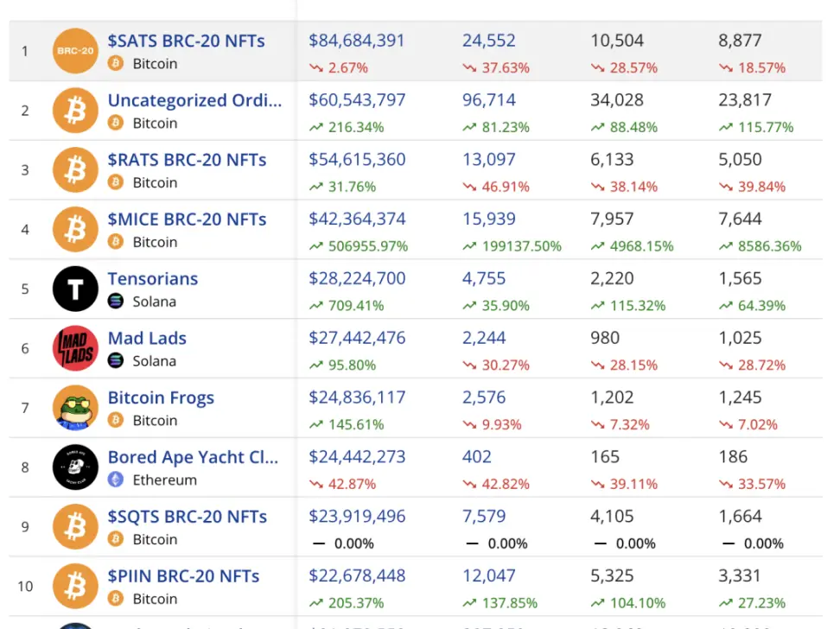Click the $84,684,391 sales volume value
This screenshot has height=629, width=840.
357,41
